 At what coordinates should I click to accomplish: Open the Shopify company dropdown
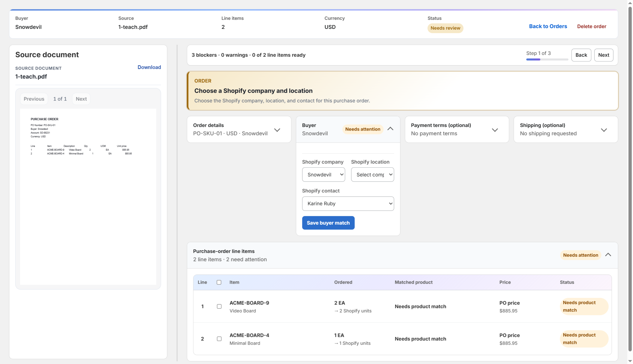pyautogui.click(x=323, y=174)
